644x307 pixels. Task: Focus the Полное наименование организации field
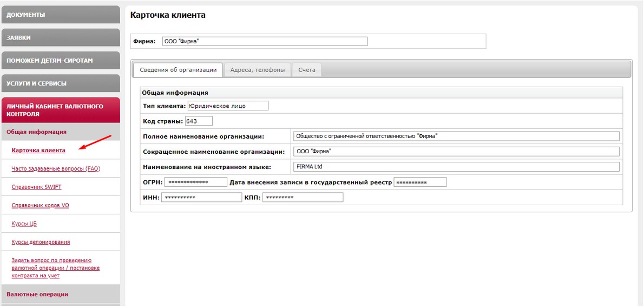(x=455, y=136)
